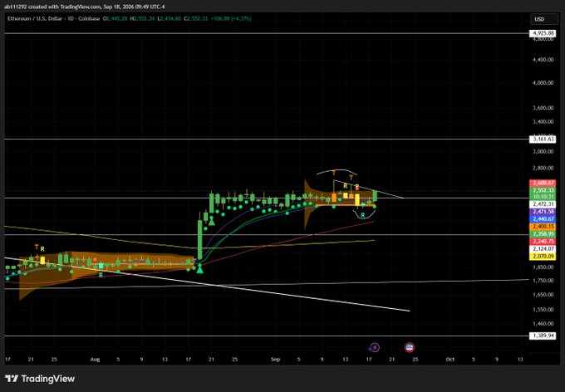The image size is (565, 392).
Task: Click the white 2,124.07 price label
Action: coord(543,249)
